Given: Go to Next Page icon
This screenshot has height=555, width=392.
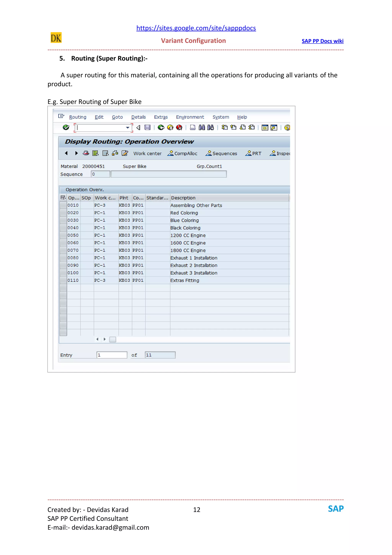Looking at the screenshot, I should click(x=243, y=127).
